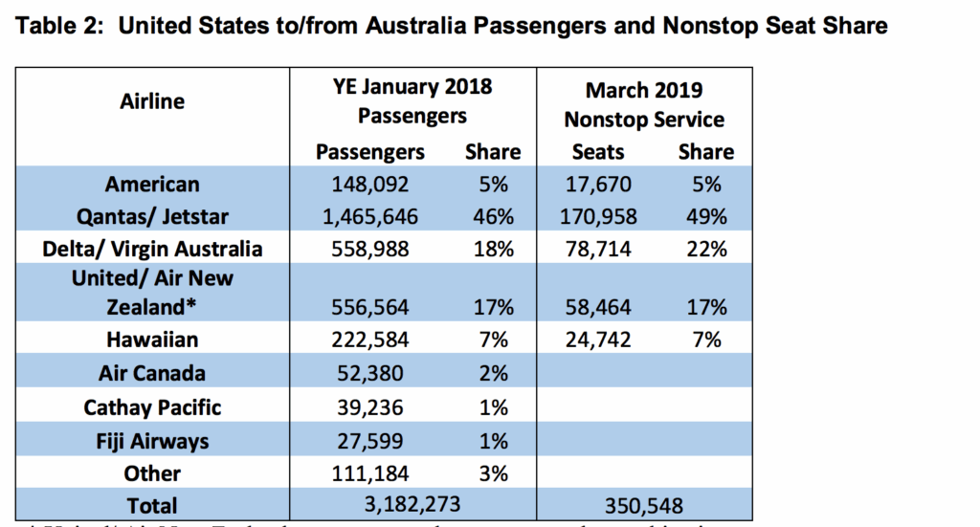Click the Cathay Pacific row label
The height and width of the screenshot is (527, 980).
coord(152,407)
